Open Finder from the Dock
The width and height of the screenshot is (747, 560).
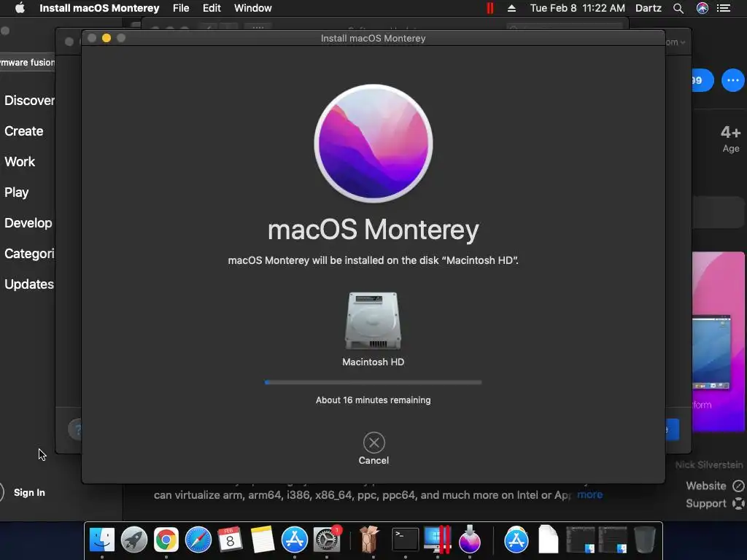coord(102,540)
